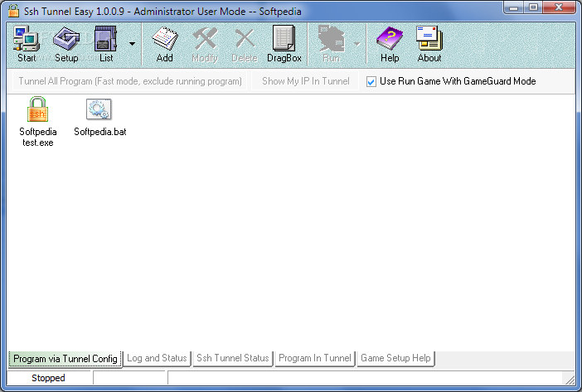Toggle Use Run Game With GameGuard Mode
The width and height of the screenshot is (582, 392).
(x=371, y=81)
